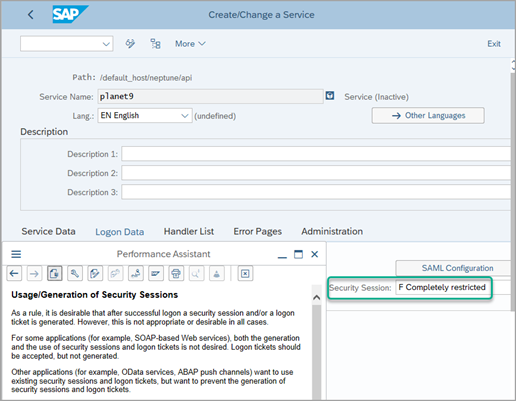The image size is (516, 401).
Task: Click the hierarchy tree toolbar icon
Action: (x=155, y=44)
